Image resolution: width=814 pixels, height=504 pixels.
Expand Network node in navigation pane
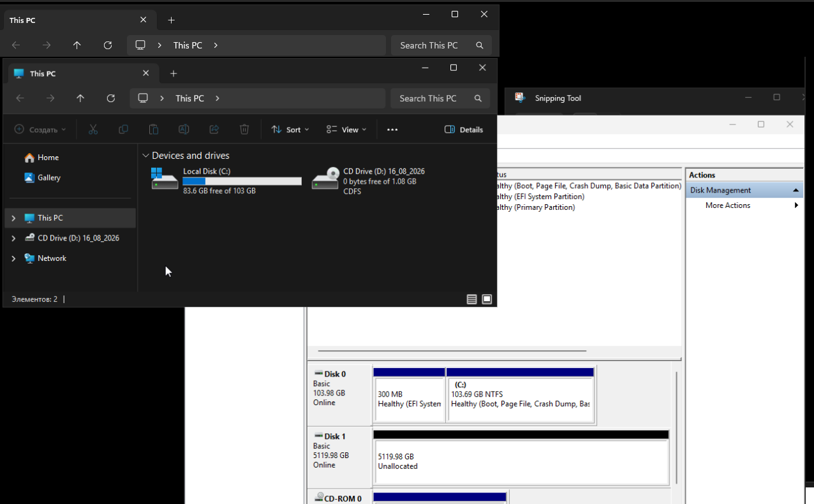click(13, 258)
